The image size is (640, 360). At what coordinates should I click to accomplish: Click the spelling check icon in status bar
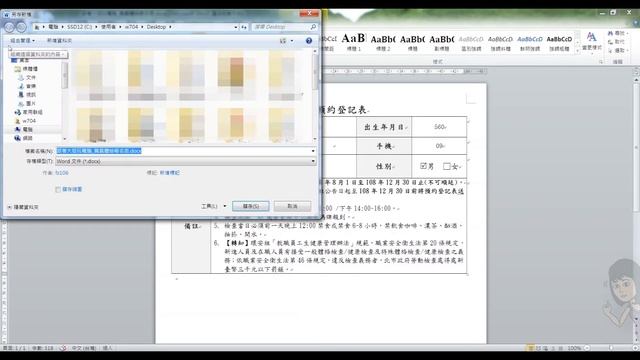[x=63, y=348]
